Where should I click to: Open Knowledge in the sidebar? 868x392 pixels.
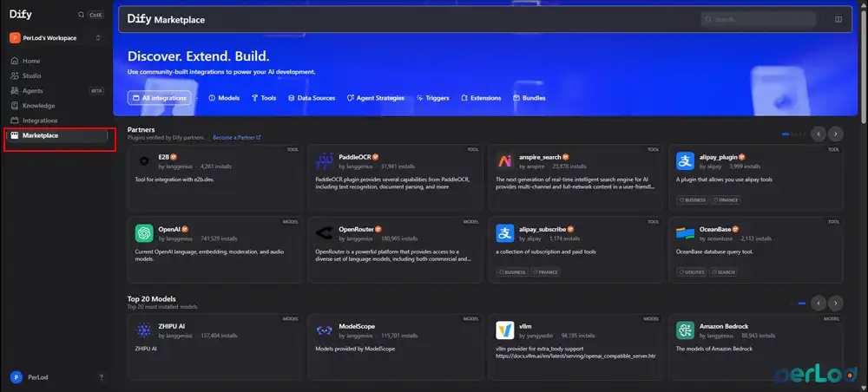[x=39, y=106]
